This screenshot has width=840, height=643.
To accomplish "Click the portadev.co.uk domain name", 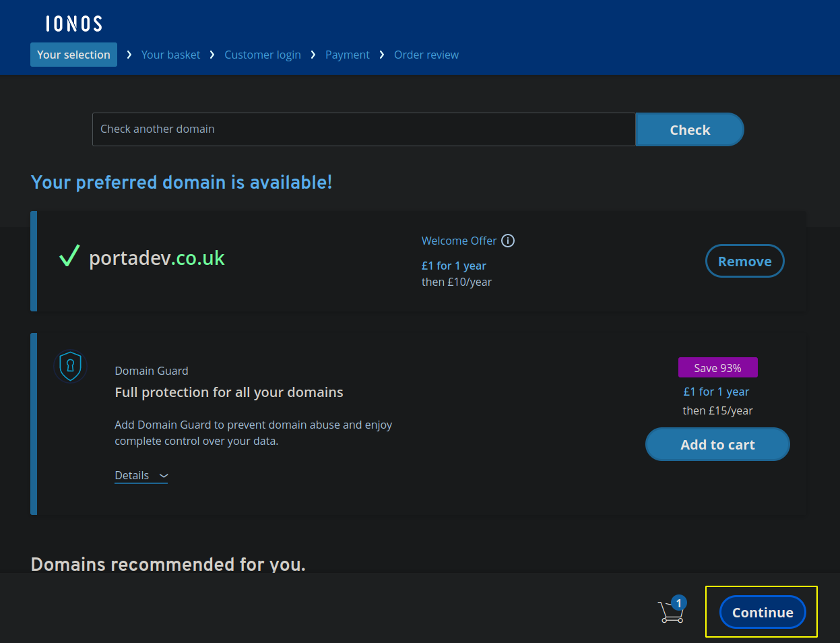I will 157,258.
